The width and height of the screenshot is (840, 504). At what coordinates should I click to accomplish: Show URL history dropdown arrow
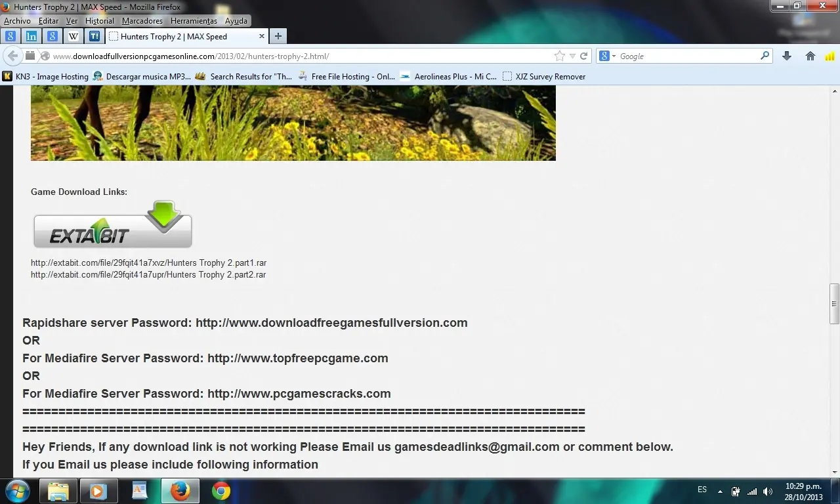pos(572,56)
